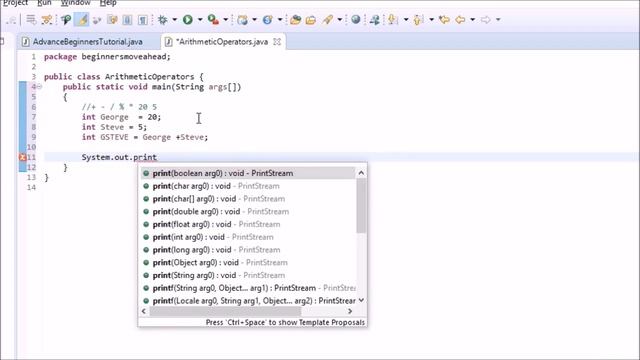Click Last Edit Location icon
This screenshot has width=640, height=360.
(x=444, y=20)
